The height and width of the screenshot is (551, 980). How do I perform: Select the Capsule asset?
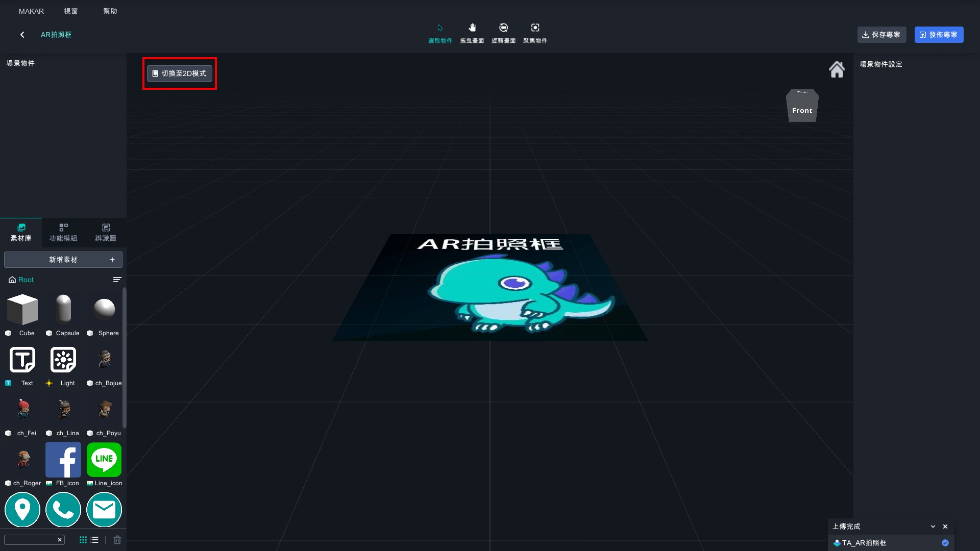point(63,309)
